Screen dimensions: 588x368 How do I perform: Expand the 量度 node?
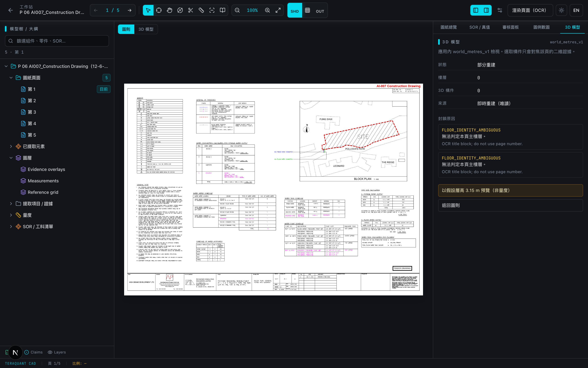pyautogui.click(x=11, y=215)
